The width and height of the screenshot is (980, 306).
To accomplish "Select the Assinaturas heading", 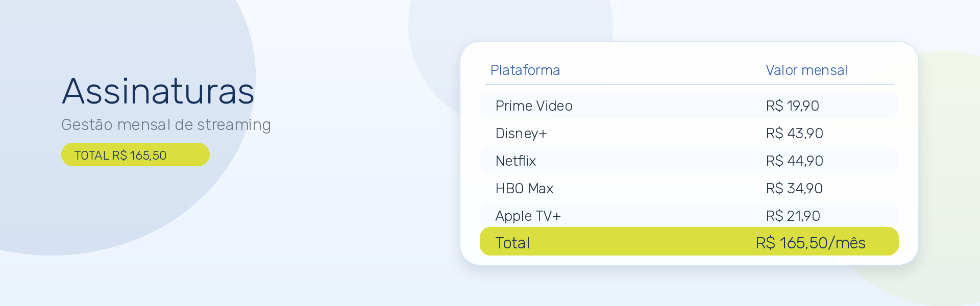I will (158, 92).
